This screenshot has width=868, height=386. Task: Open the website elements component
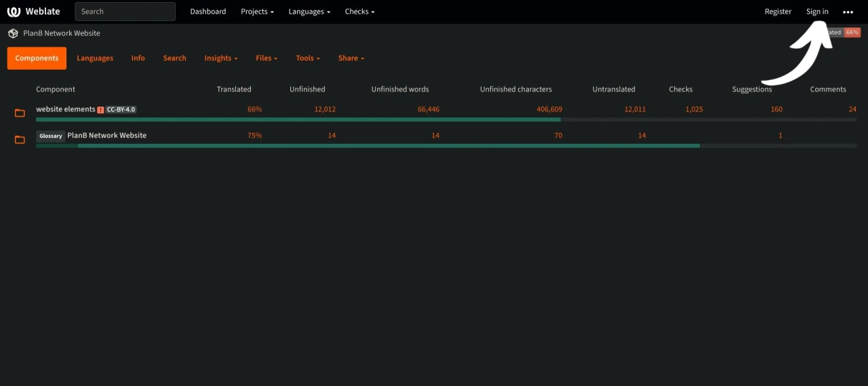(66, 109)
